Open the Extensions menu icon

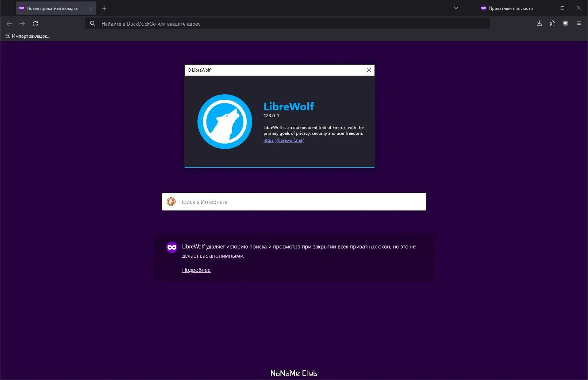click(x=553, y=24)
